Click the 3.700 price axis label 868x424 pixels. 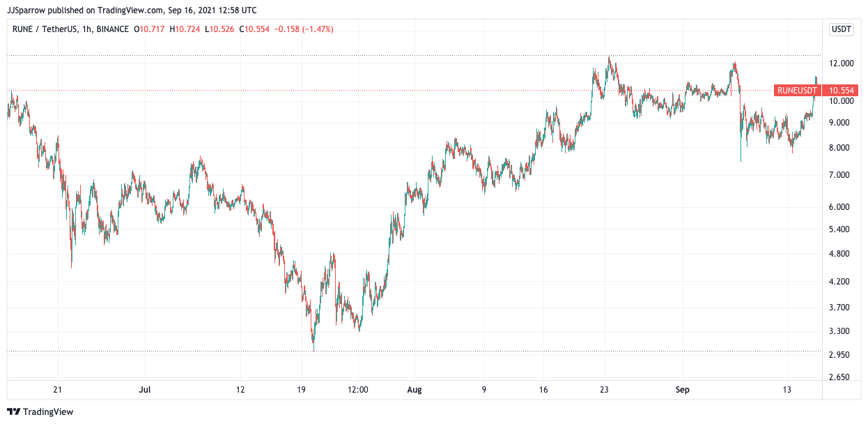(x=839, y=308)
